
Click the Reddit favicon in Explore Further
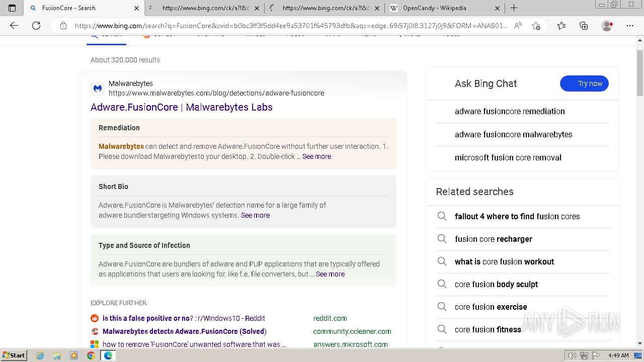click(95, 318)
